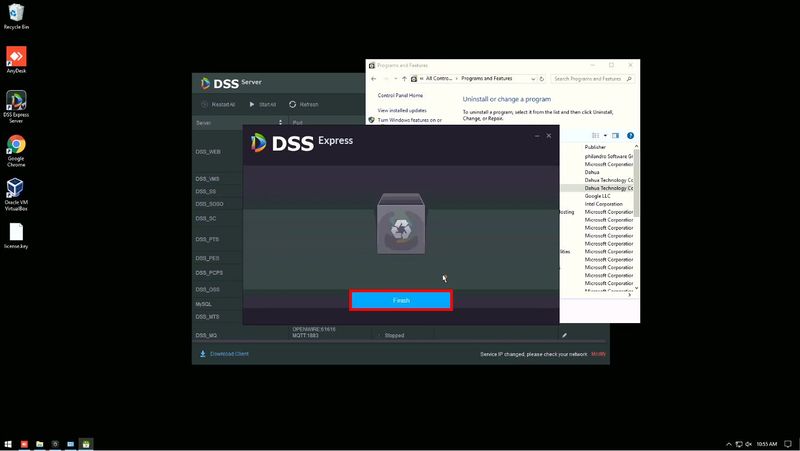Expand the address bar history dropdown
Image resolution: width=800 pixels, height=451 pixels.
point(533,79)
